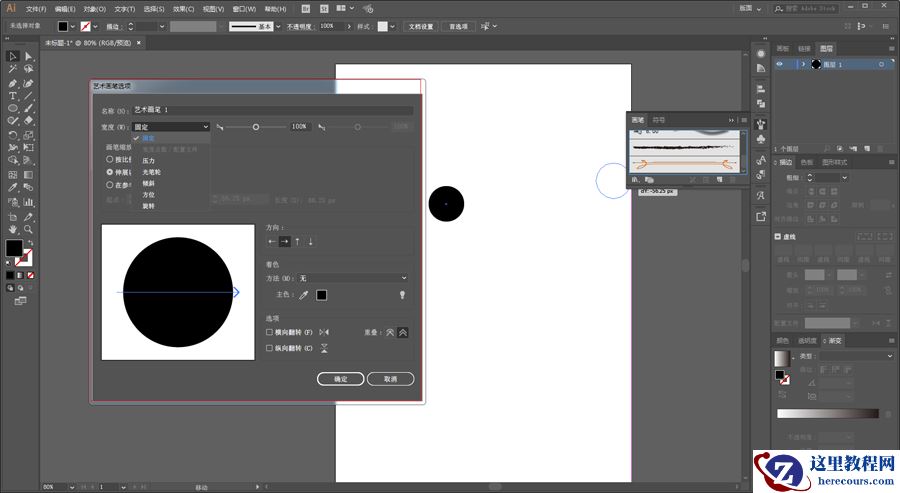Open the 效果(C) menu
The width and height of the screenshot is (900, 493).
[x=183, y=8]
